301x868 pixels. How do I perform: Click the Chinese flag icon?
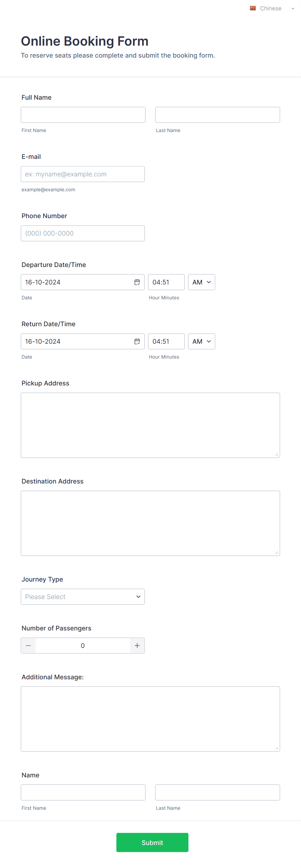point(252,8)
